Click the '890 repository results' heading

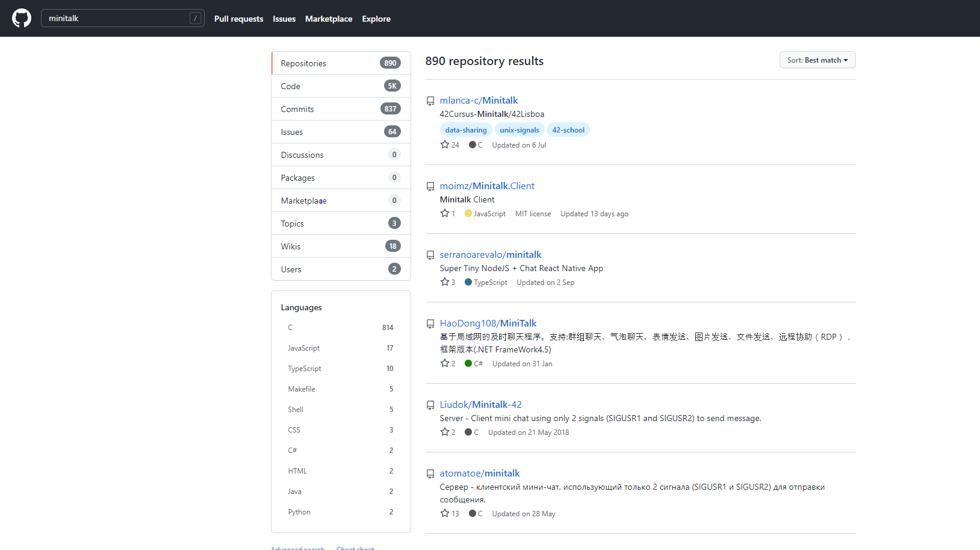(x=485, y=61)
